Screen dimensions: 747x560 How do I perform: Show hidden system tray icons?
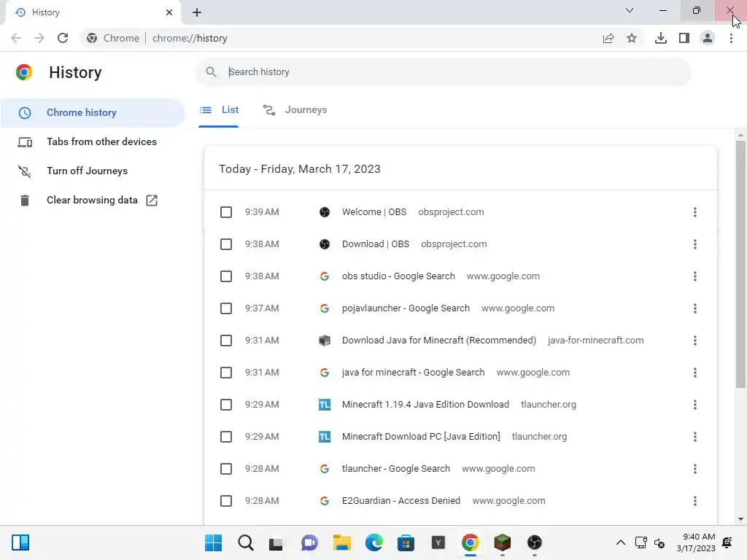(620, 542)
